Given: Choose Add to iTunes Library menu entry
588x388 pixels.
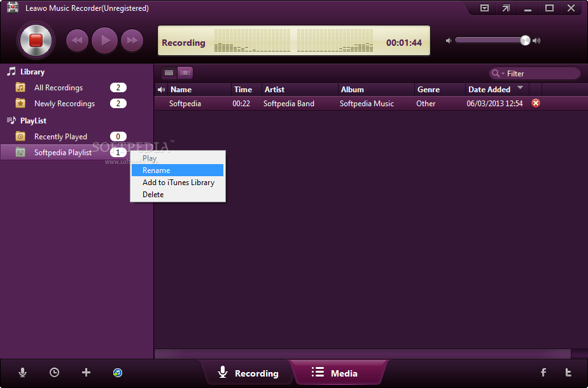Looking at the screenshot, I should pyautogui.click(x=178, y=182).
